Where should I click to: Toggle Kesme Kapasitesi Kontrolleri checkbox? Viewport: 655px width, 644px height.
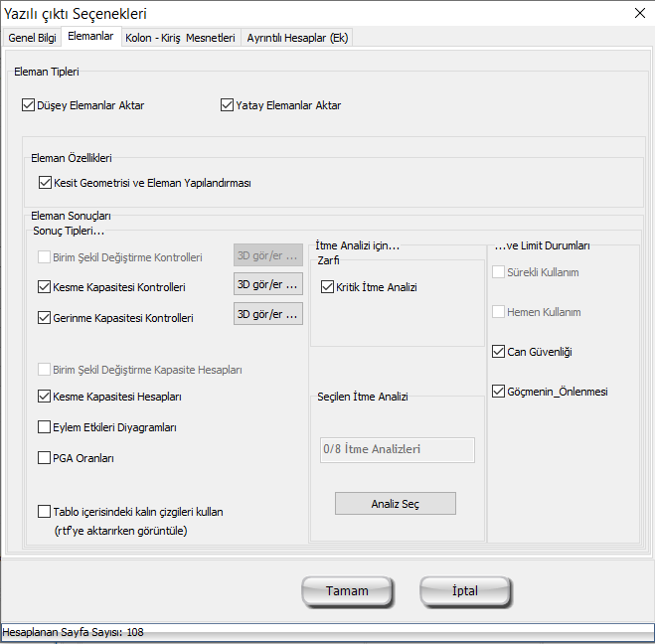pos(44,287)
